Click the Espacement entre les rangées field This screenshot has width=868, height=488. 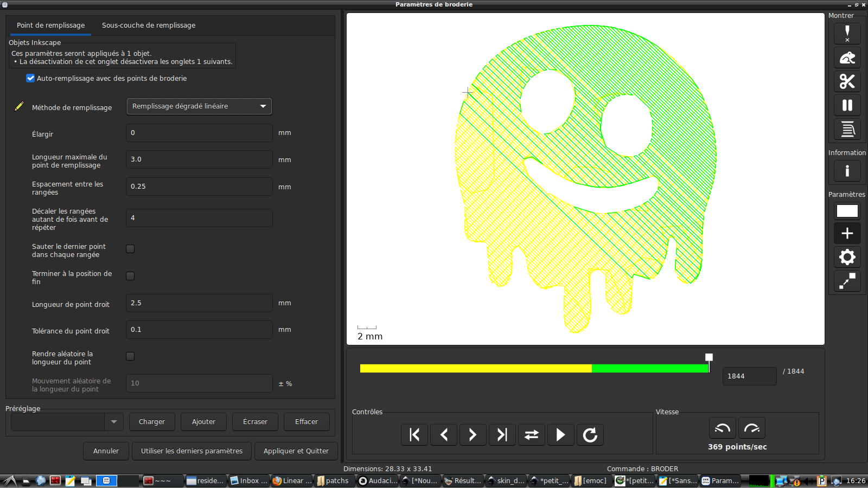coord(199,187)
